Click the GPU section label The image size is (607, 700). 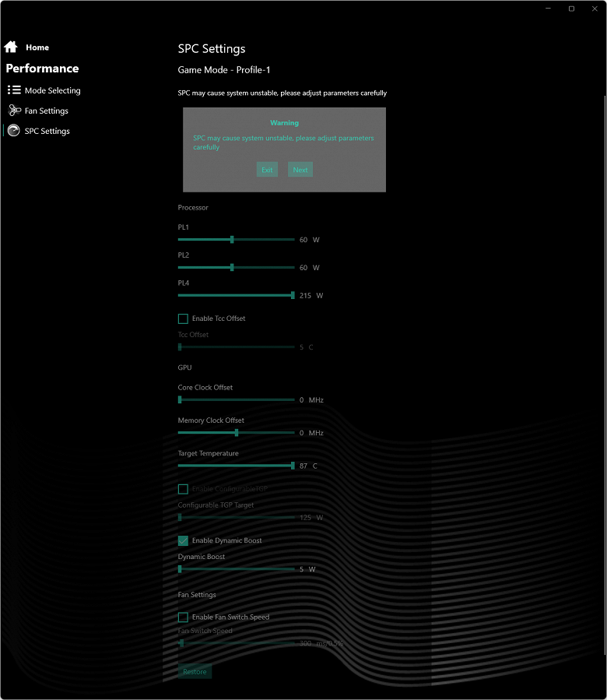(184, 368)
